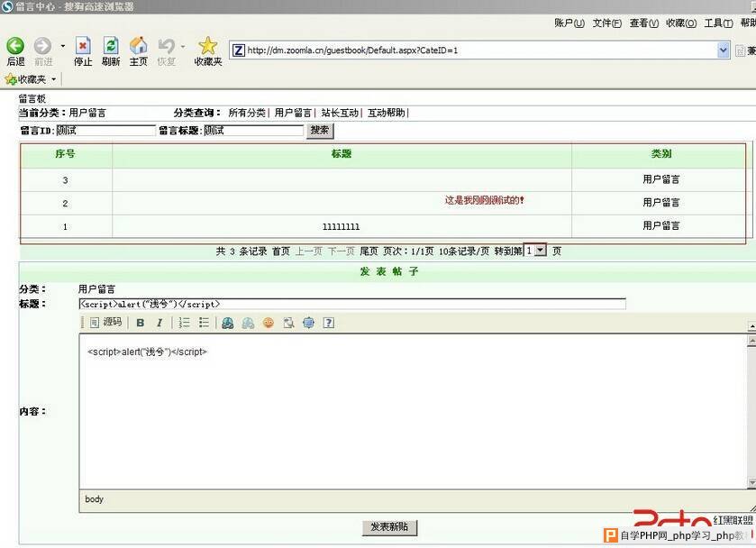Image resolution: width=756 pixels, height=548 pixels.
Task: Focus the 留言标题 input field
Action: (253, 131)
